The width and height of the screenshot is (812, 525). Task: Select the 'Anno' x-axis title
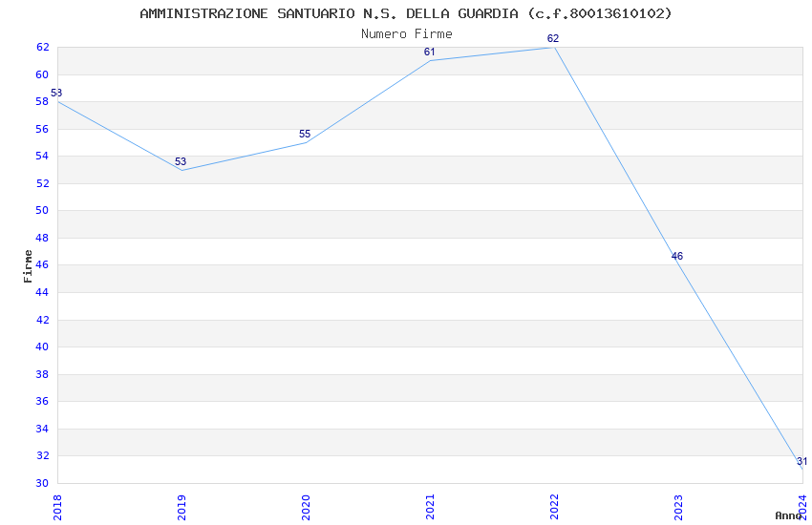click(788, 515)
